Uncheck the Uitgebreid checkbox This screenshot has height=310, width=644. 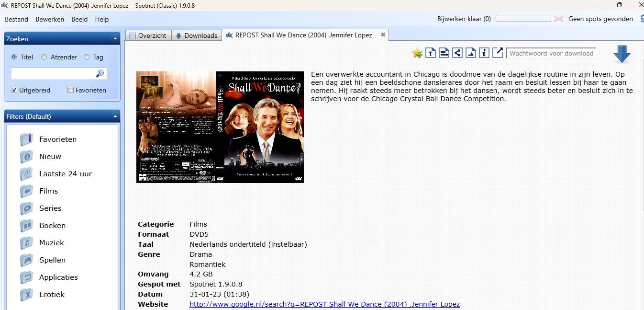pyautogui.click(x=14, y=90)
